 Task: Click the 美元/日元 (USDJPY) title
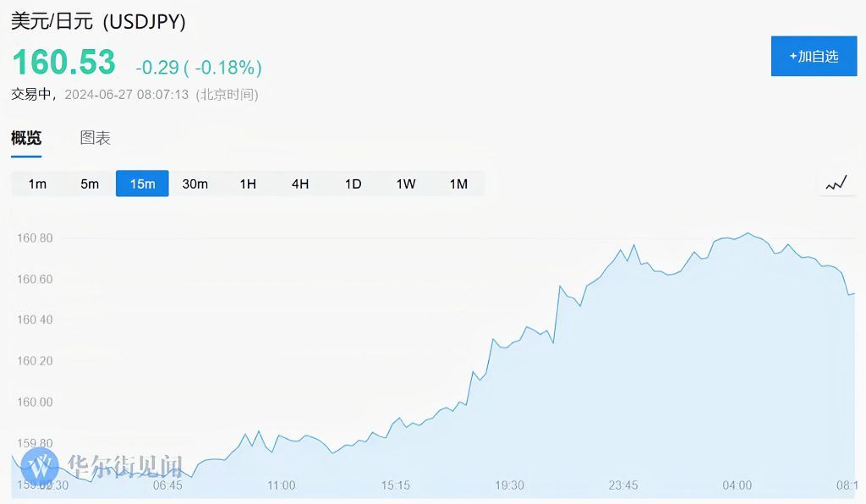tap(98, 23)
